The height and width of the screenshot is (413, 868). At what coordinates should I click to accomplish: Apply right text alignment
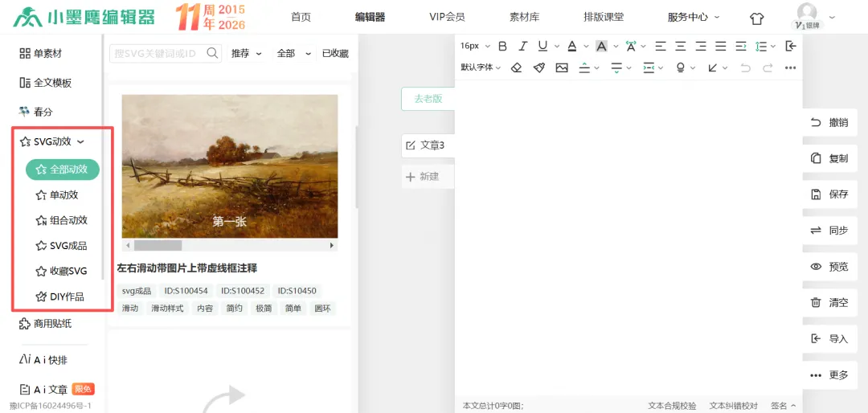tap(701, 46)
